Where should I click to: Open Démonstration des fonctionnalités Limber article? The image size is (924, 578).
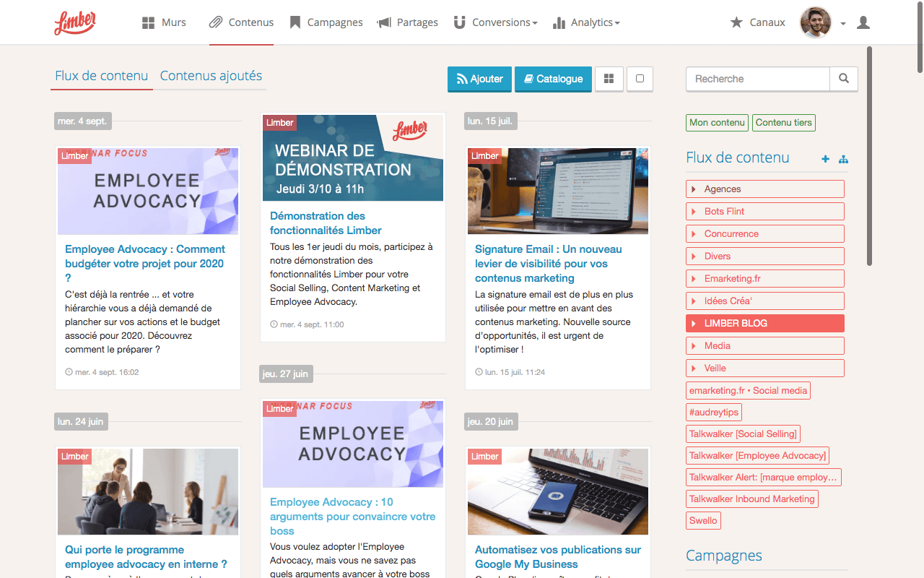point(326,223)
